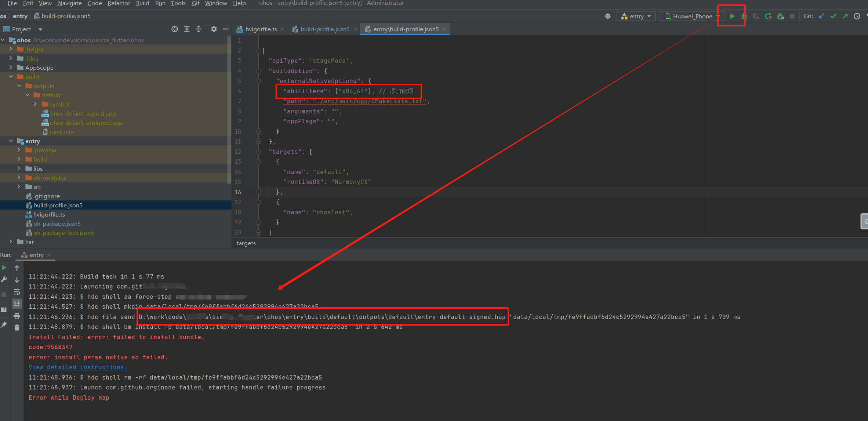Close the entry Run tab
Image resolution: width=868 pixels, height=421 pixels.
49,255
